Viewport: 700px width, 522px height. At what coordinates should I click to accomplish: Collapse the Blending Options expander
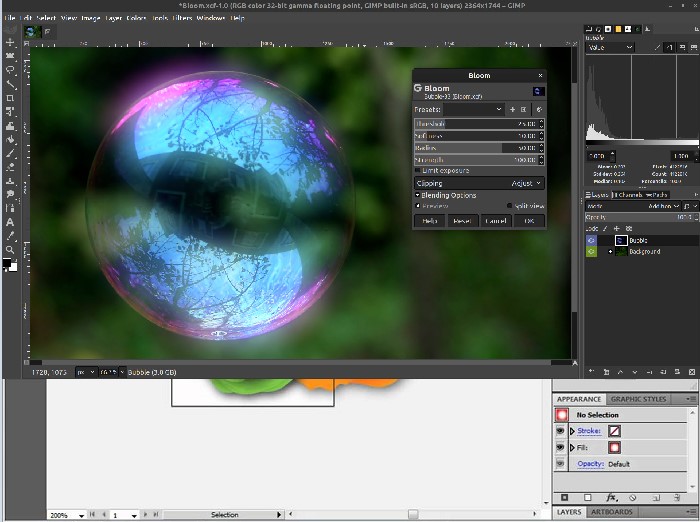pyautogui.click(x=417, y=195)
